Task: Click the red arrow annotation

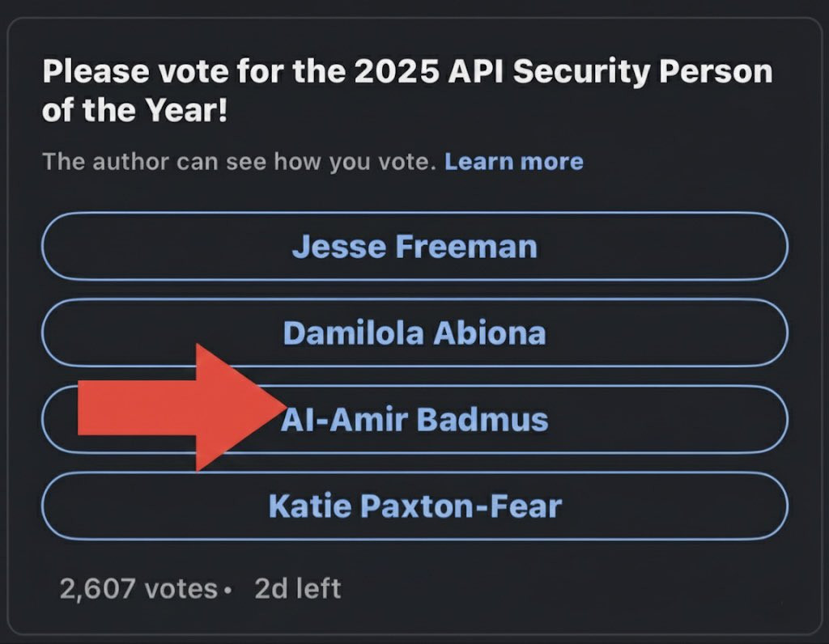Action: point(180,407)
